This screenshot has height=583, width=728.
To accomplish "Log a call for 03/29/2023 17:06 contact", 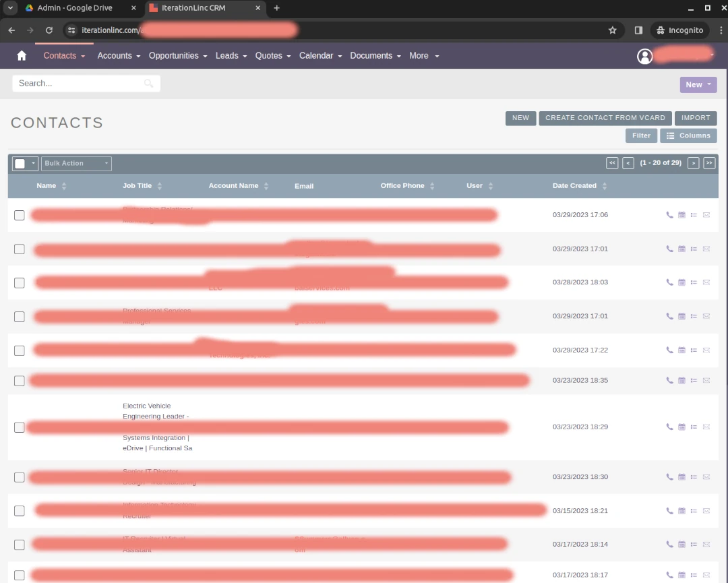I will [669, 215].
